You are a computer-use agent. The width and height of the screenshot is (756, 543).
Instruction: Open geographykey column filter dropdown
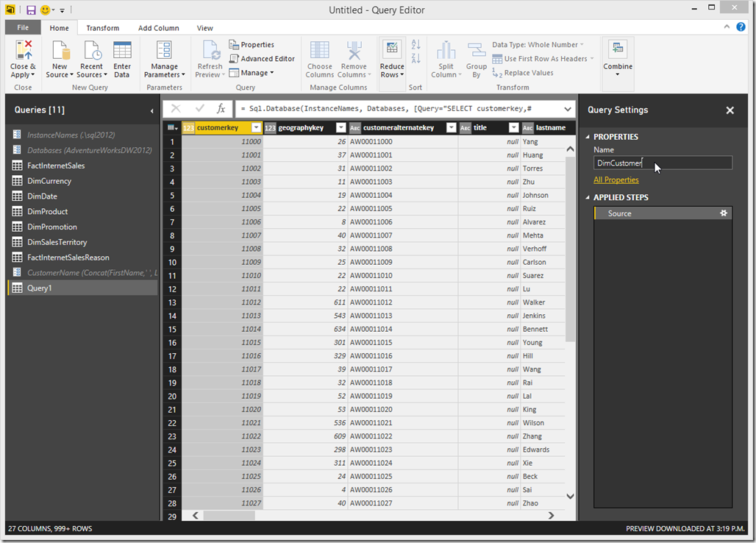click(341, 128)
